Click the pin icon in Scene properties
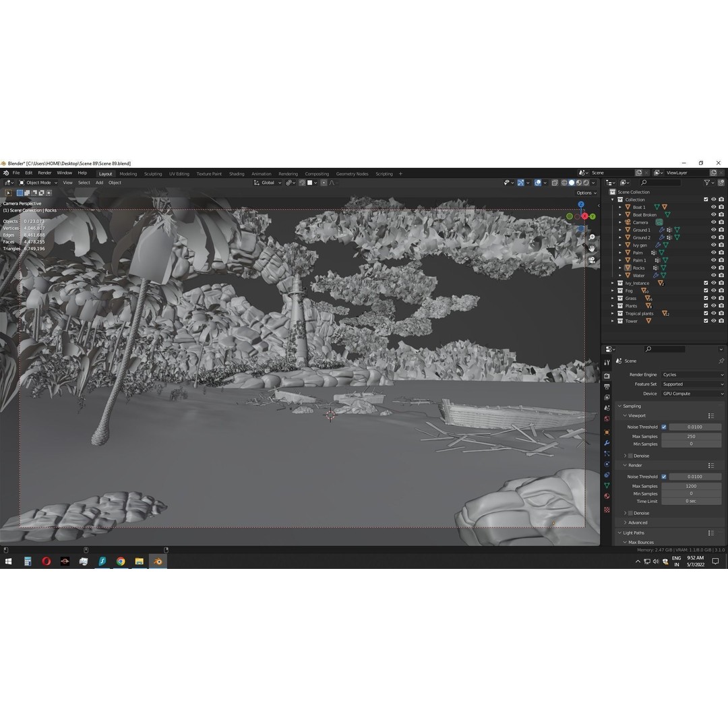728x728 pixels. click(721, 361)
